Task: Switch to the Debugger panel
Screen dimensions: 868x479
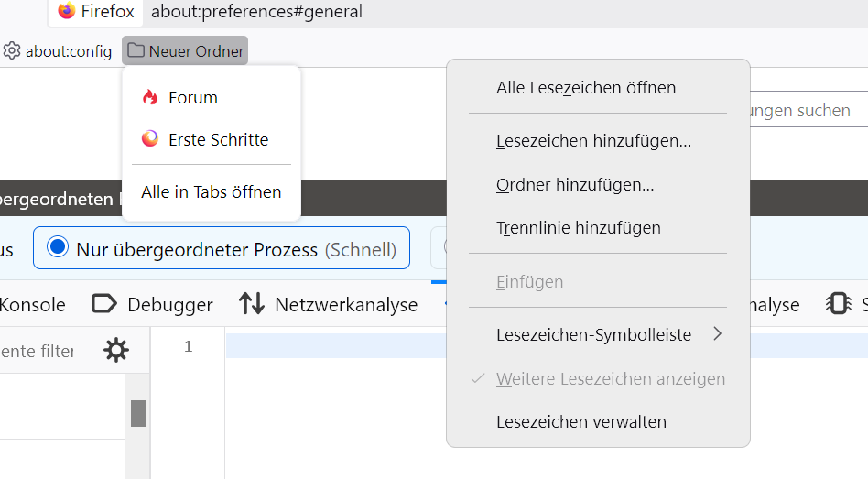Action: [x=153, y=304]
